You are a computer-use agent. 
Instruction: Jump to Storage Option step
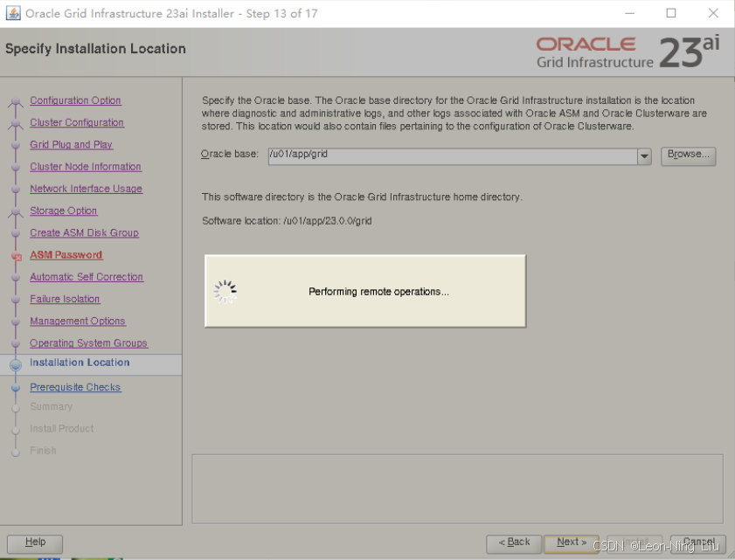(64, 211)
